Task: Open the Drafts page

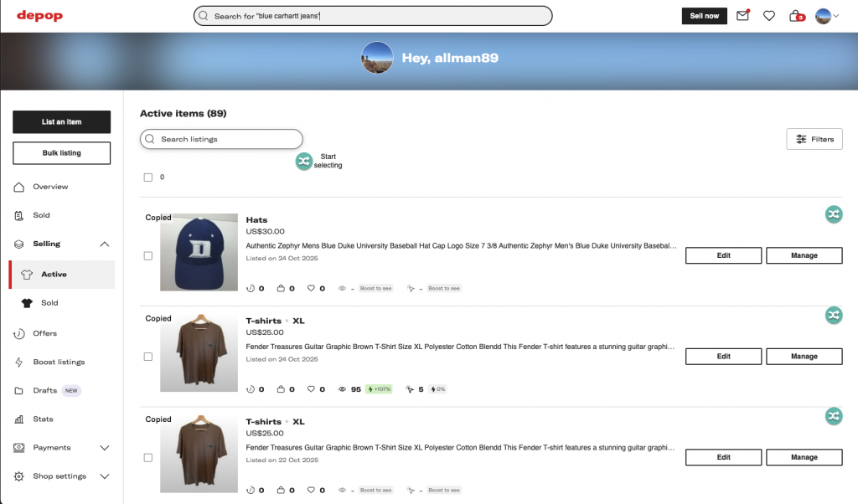Action: (x=45, y=390)
